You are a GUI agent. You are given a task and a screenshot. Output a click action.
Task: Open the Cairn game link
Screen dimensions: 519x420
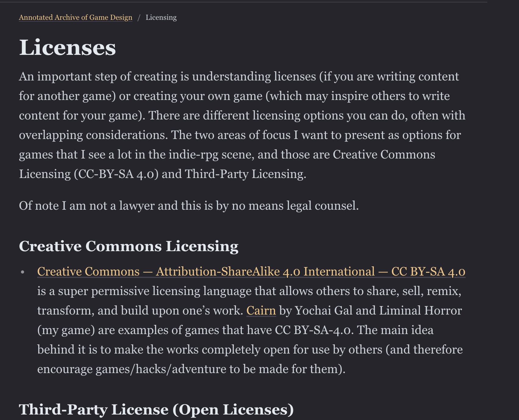pyautogui.click(x=261, y=310)
